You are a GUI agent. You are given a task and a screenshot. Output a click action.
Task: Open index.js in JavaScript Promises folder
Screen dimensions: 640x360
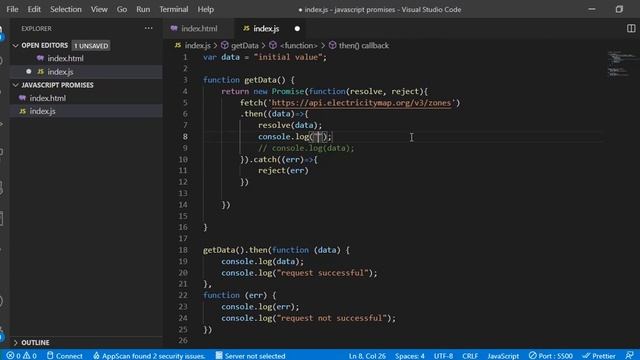coord(42,111)
